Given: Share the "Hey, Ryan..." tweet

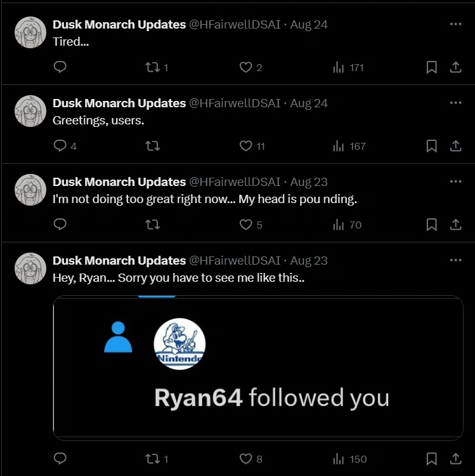Looking at the screenshot, I should (455, 459).
